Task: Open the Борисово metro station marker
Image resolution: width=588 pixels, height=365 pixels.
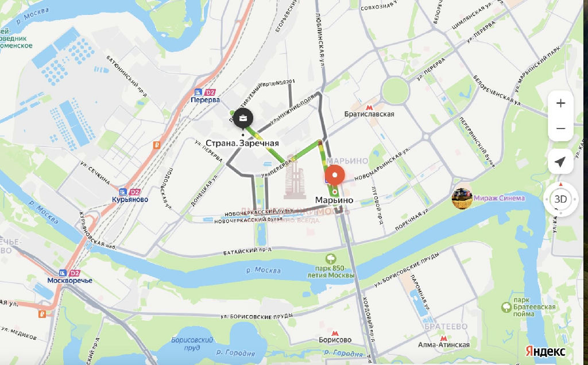Action: tap(335, 333)
